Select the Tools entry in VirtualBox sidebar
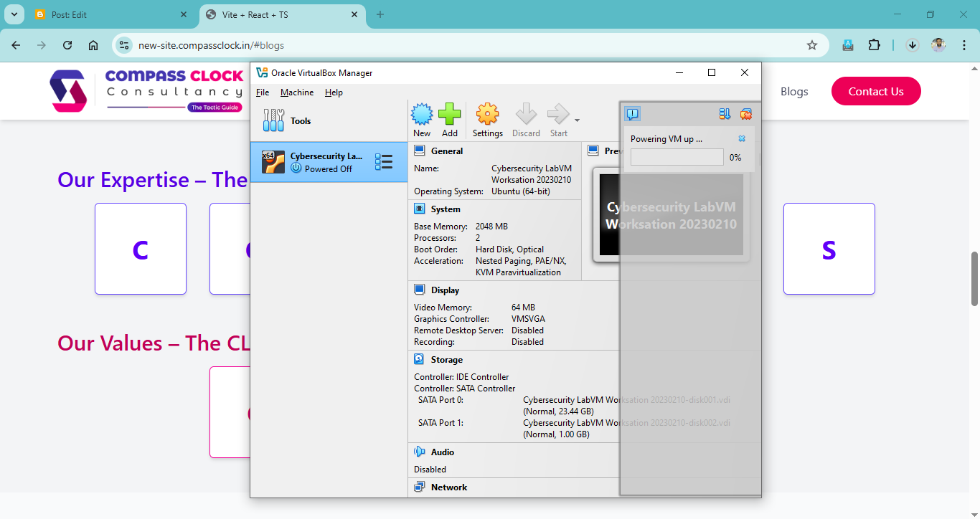 pos(329,121)
